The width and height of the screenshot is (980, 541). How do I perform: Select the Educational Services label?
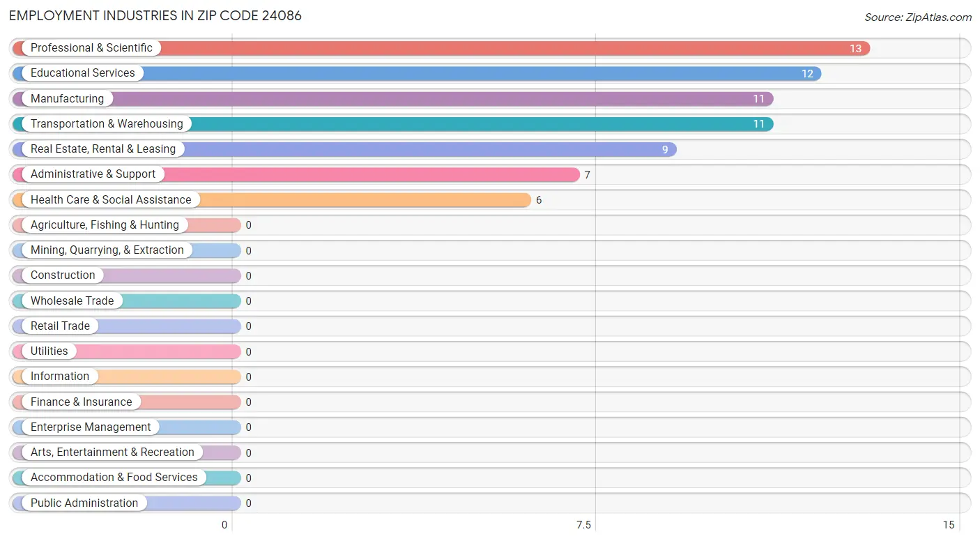83,73
